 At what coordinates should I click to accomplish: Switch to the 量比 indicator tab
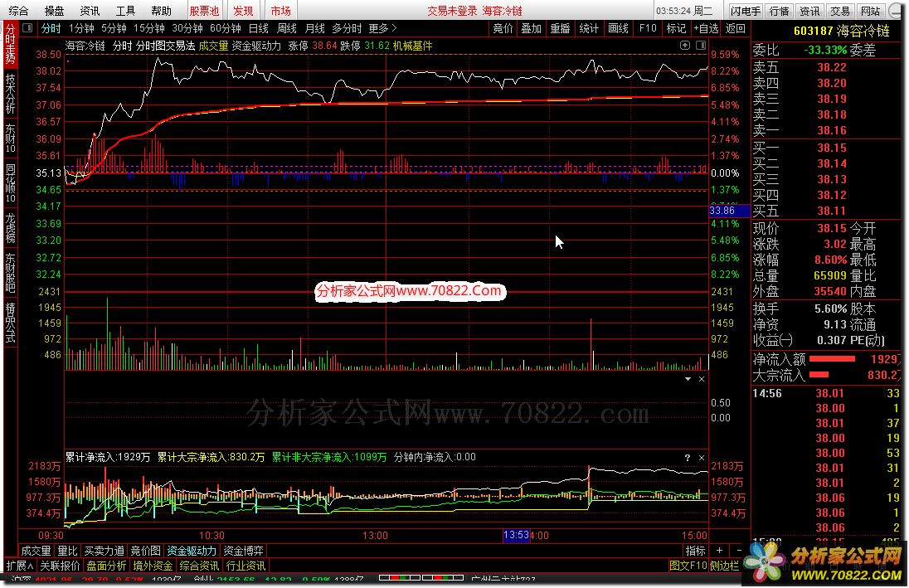pyautogui.click(x=67, y=551)
